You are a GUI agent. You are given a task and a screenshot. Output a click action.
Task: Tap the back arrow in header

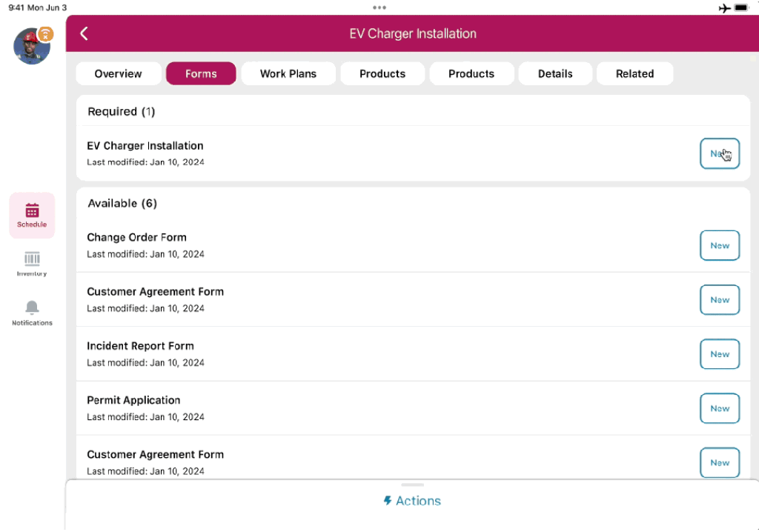[84, 33]
